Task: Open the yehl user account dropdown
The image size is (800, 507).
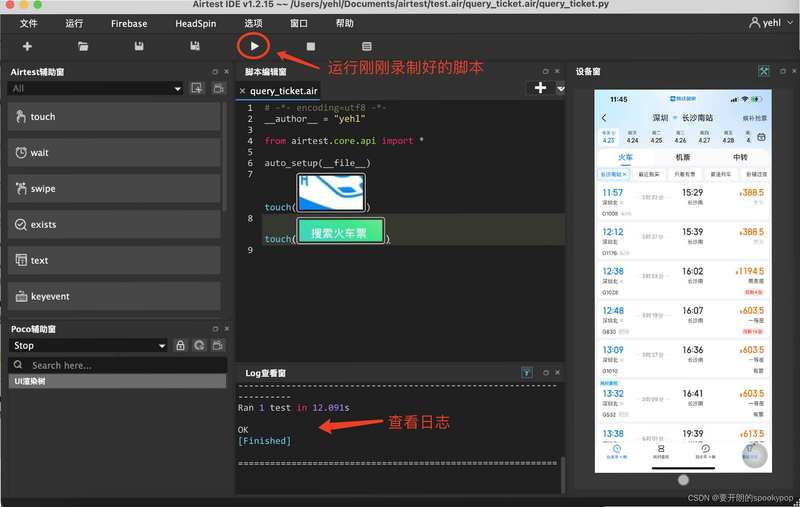Action: tap(771, 23)
